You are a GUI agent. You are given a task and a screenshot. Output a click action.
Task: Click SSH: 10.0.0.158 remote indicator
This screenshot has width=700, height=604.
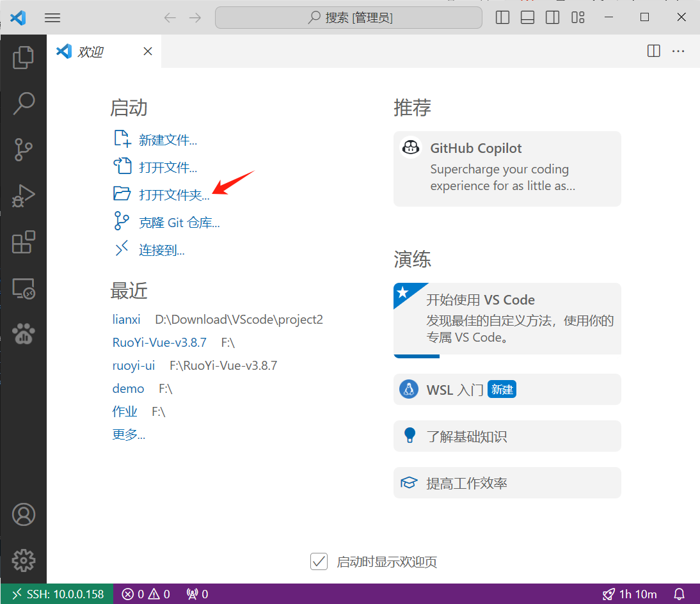click(x=57, y=594)
